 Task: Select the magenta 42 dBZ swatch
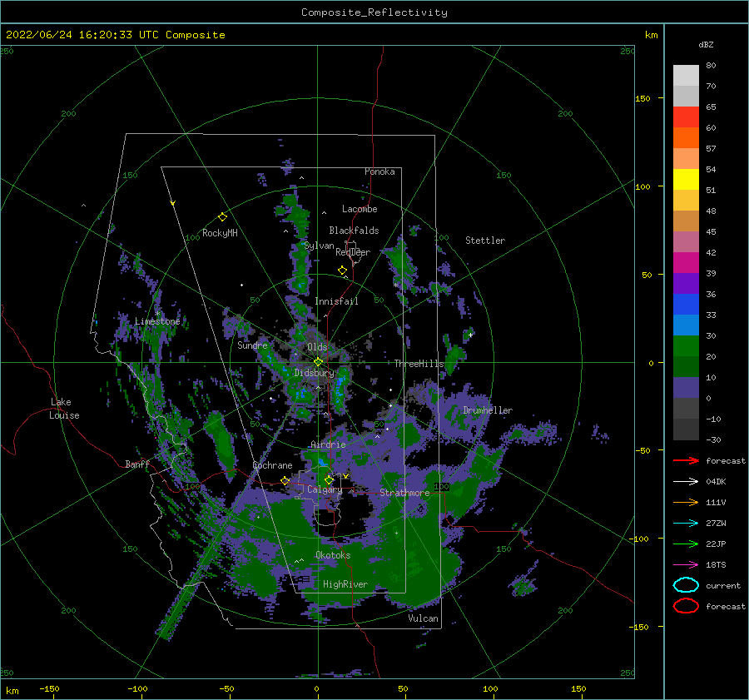686,263
